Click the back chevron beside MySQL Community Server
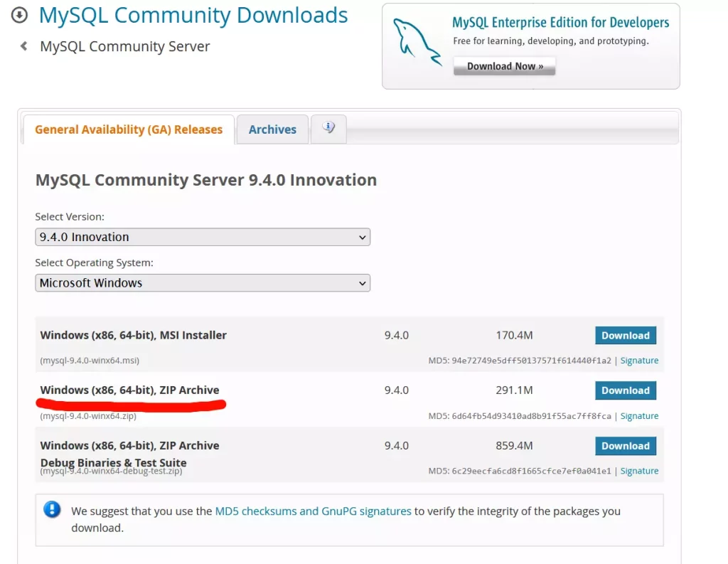Viewport: 728px width, 564px height. (24, 46)
